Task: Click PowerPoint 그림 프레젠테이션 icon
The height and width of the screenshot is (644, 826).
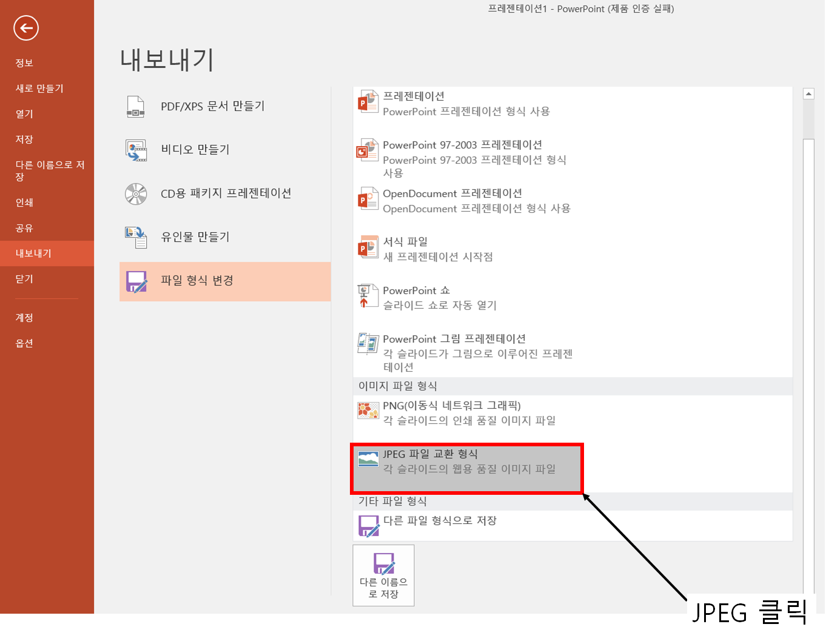Action: click(368, 344)
